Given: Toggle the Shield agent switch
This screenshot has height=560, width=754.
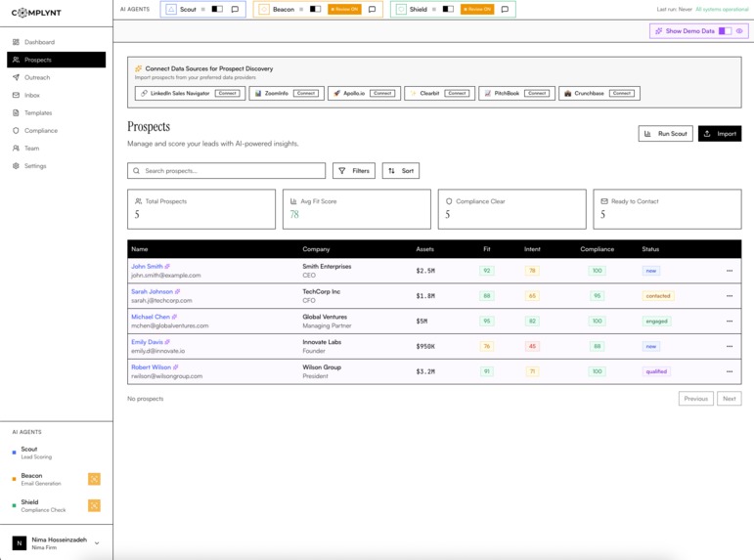Looking at the screenshot, I should (448, 9).
